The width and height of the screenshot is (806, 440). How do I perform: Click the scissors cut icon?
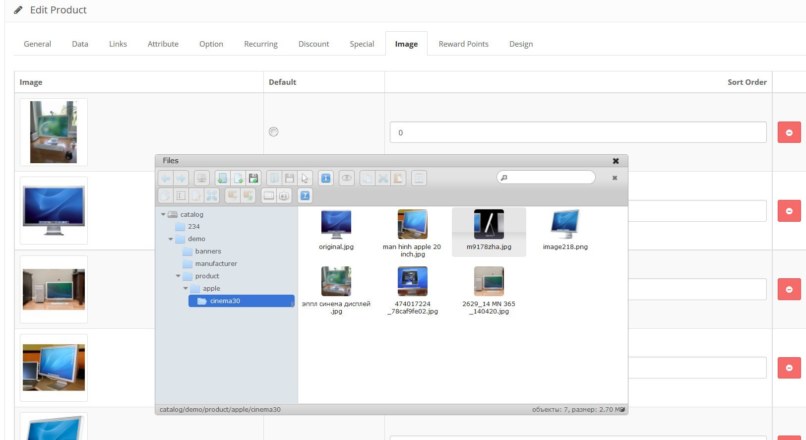tap(384, 178)
